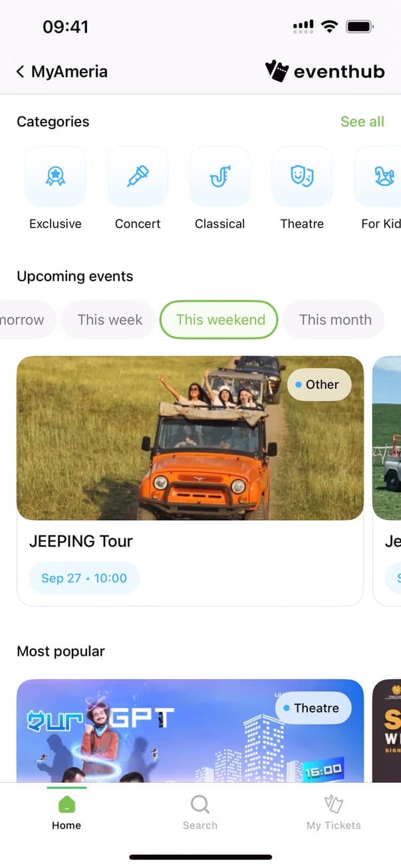Open the Theatre masks category
The image size is (401, 868).
coord(302,176)
